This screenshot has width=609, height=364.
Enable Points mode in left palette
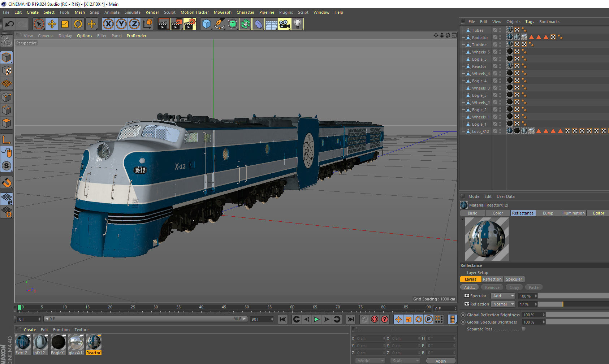7,97
